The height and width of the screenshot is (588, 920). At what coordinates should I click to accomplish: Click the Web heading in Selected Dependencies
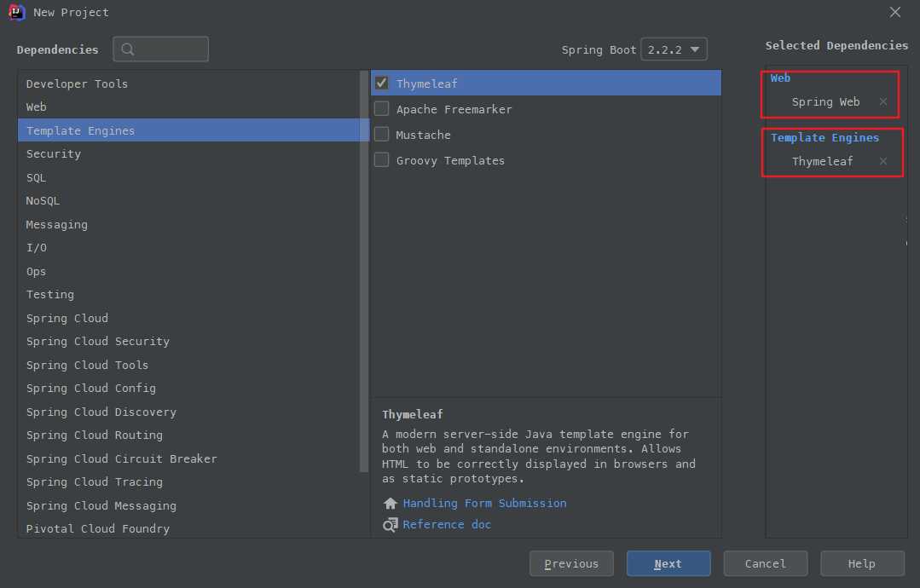[x=780, y=78]
